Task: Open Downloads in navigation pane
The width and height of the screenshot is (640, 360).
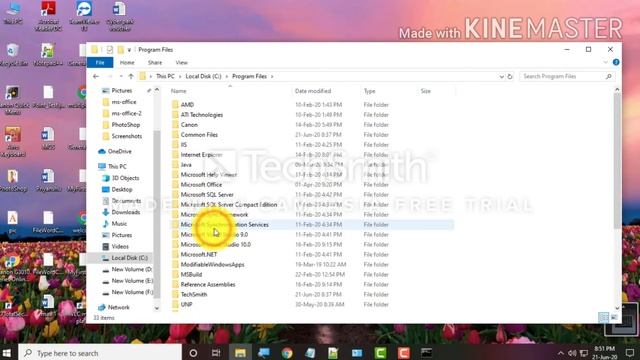Action: pos(125,212)
